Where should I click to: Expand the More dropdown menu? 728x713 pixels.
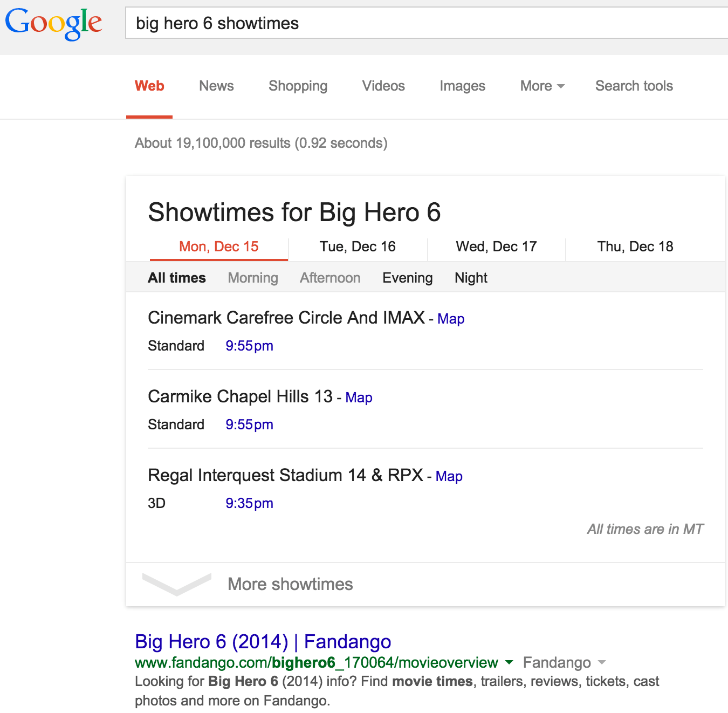click(542, 86)
